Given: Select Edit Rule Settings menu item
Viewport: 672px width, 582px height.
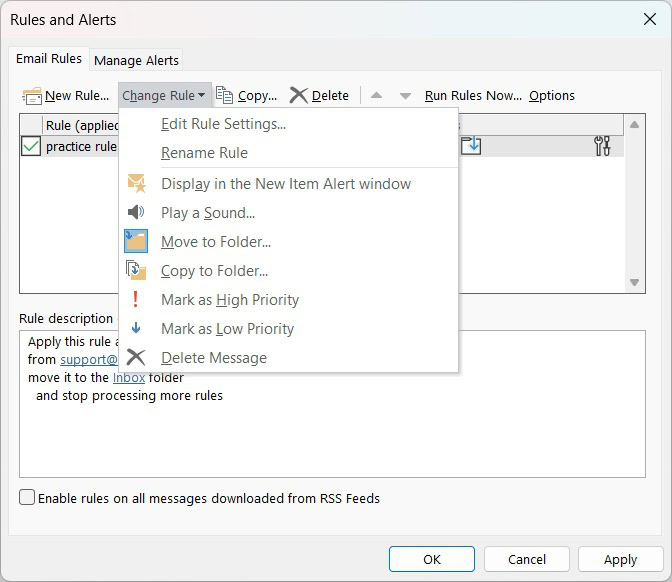Looking at the screenshot, I should 223,124.
